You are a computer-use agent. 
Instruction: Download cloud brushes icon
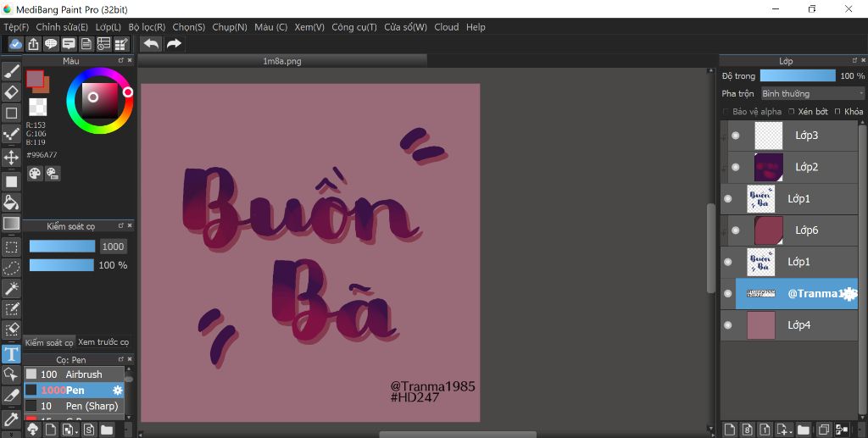[32, 430]
